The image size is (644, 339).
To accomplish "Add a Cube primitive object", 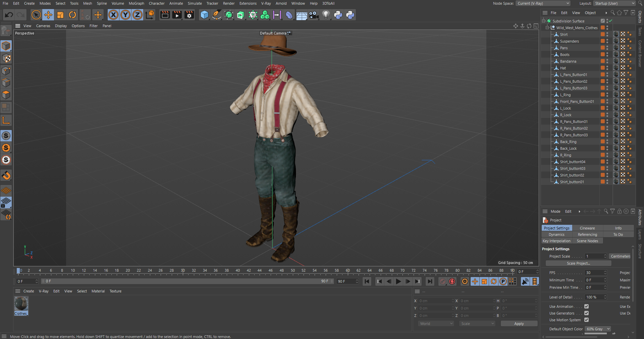I will pos(204,15).
